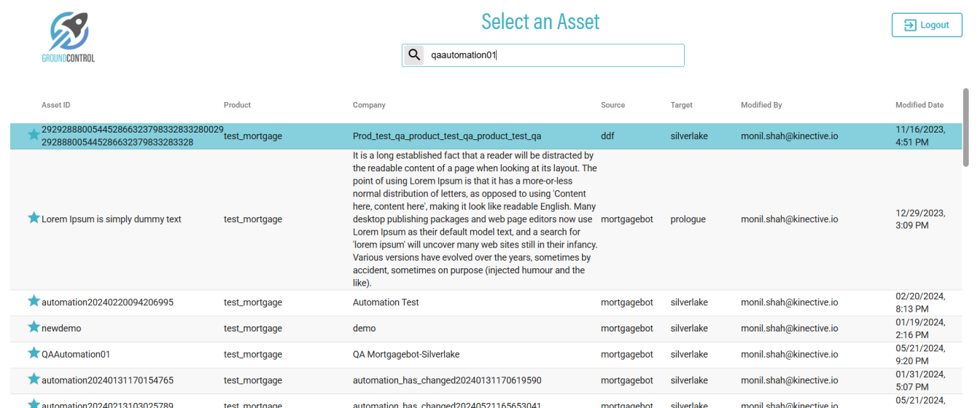Open the Automation Test company row

point(386,302)
